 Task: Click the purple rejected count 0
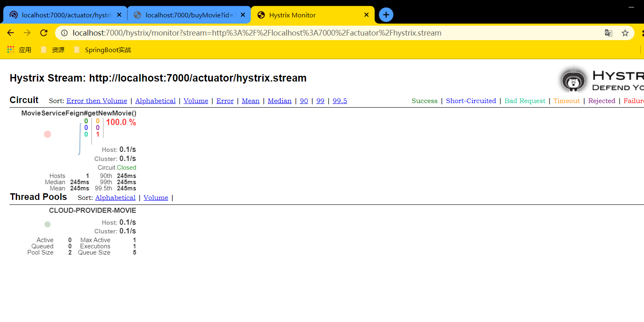tap(98, 128)
